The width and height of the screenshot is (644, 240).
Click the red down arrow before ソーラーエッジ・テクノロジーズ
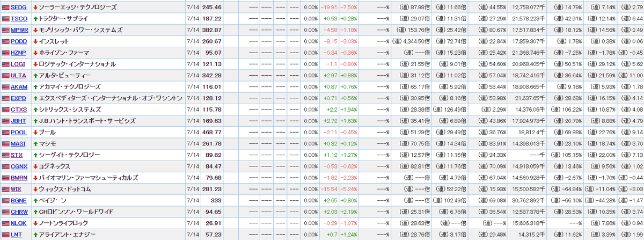[35, 8]
